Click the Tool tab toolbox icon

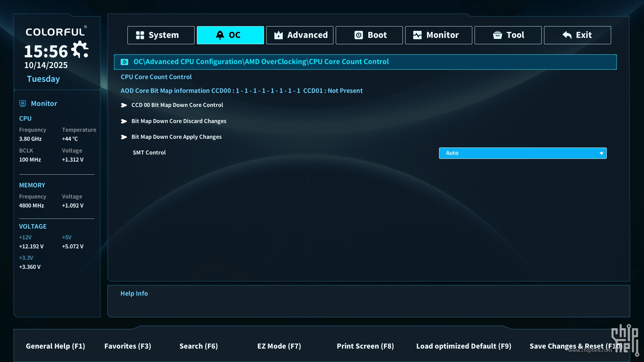click(x=497, y=35)
